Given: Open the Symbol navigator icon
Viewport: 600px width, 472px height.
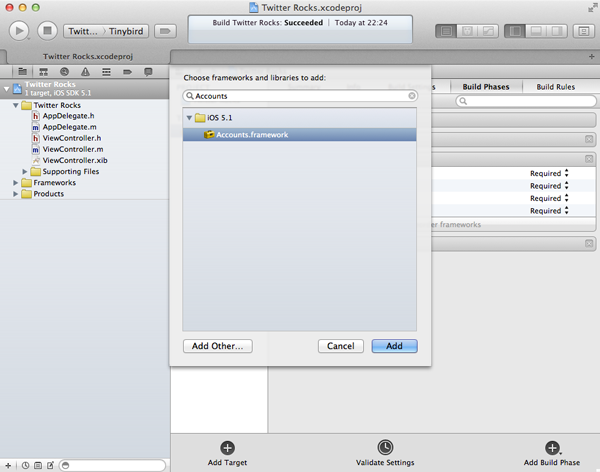Looking at the screenshot, I should (x=44, y=72).
